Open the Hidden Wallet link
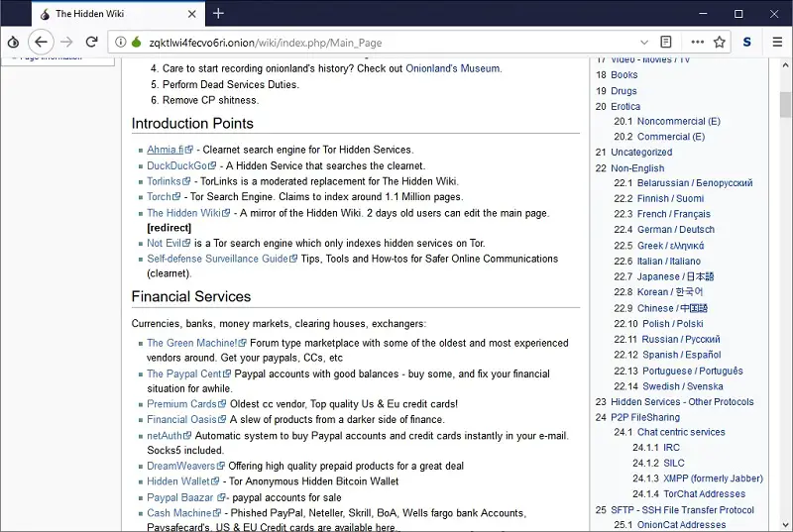The width and height of the screenshot is (793, 532). coord(183,481)
